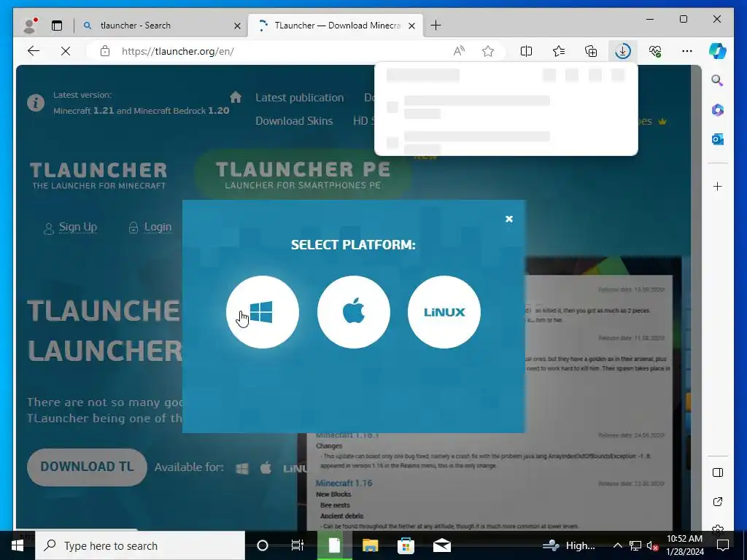Open Microsoft 365 sidebar app

click(718, 110)
